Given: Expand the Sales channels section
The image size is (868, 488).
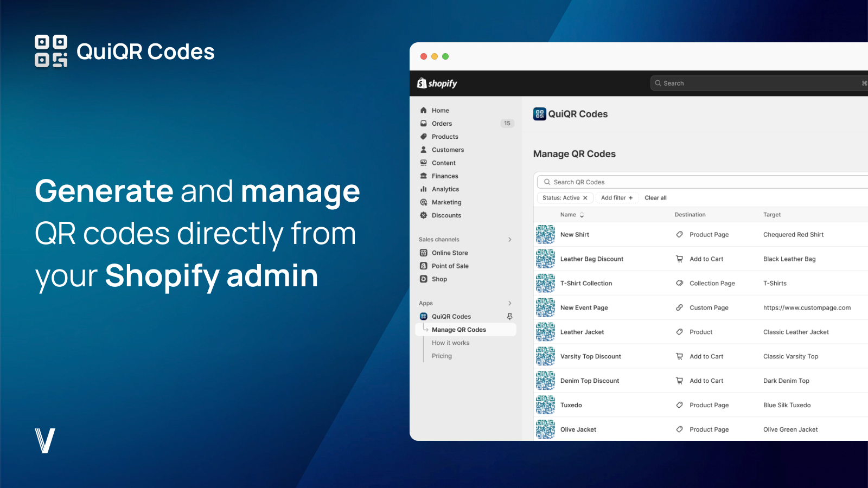Looking at the screenshot, I should click(509, 240).
